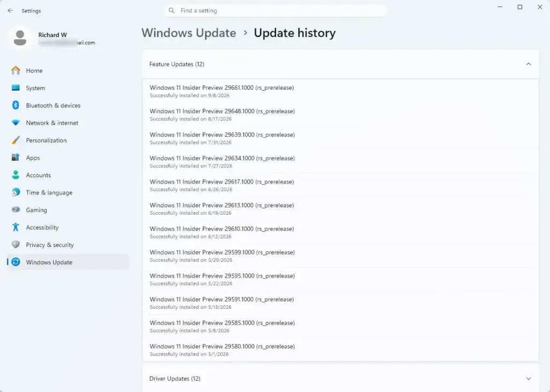Click 'Successfully installed on 9/8/2026' text
The height and width of the screenshot is (392, 550).
click(190, 96)
